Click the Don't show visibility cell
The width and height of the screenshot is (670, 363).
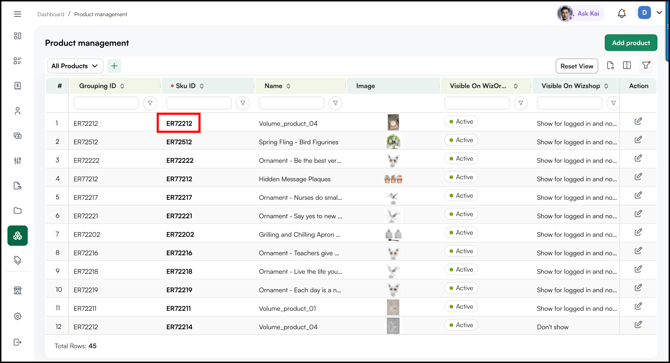point(552,327)
